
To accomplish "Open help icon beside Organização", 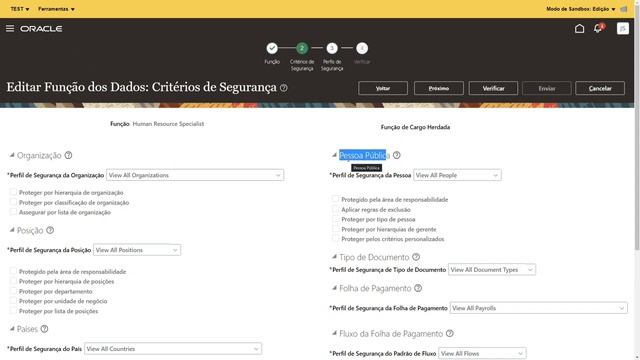I will click(69, 155).
